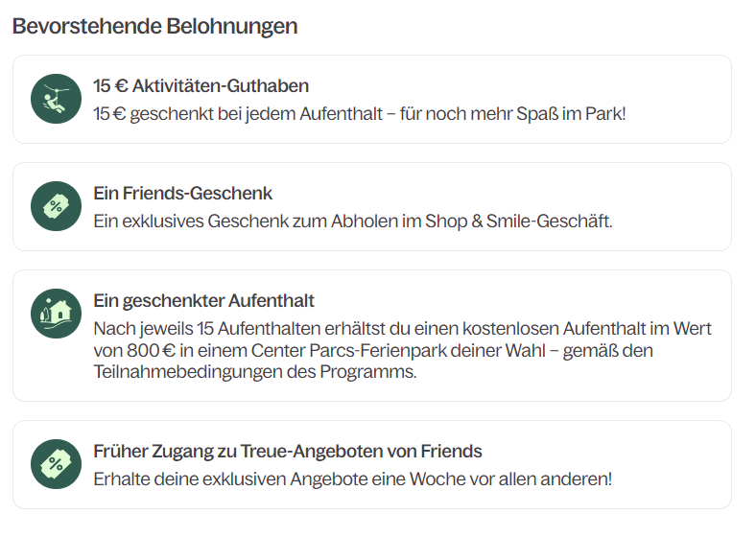Click the "Bevorstehende Belohnungen" heading

pyautogui.click(x=154, y=26)
